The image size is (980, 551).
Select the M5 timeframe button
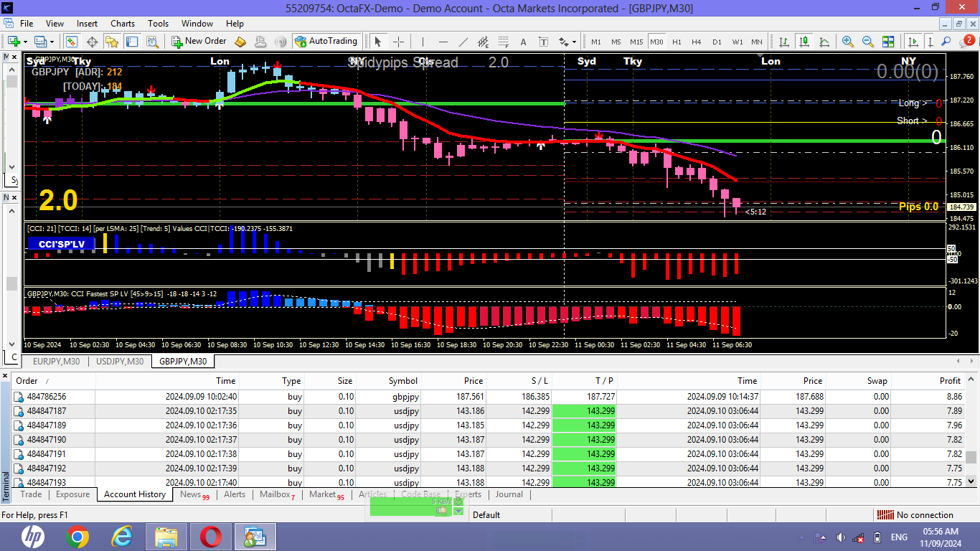coord(616,42)
